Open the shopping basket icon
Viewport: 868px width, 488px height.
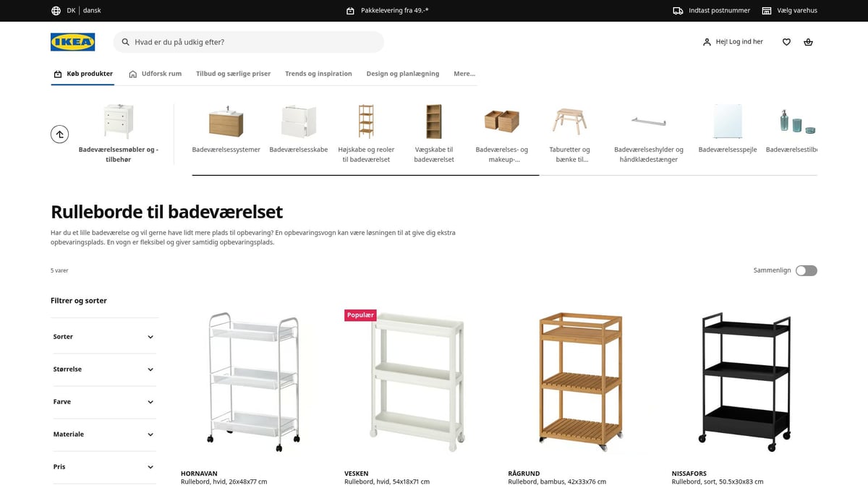coord(808,42)
